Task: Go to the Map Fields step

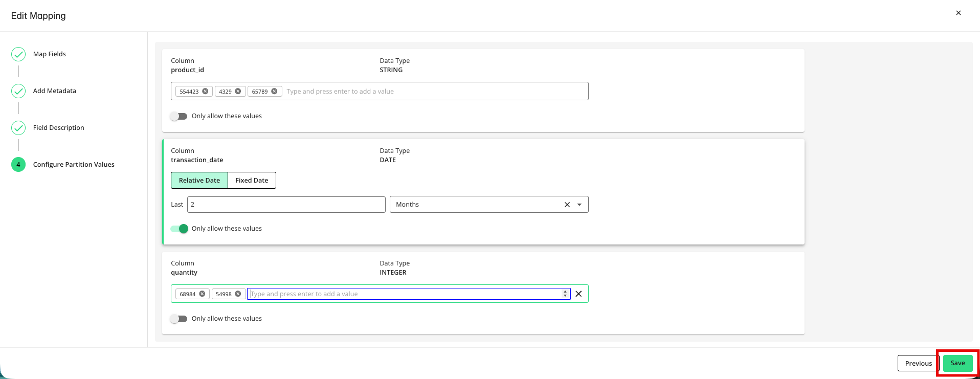Action: (50, 54)
